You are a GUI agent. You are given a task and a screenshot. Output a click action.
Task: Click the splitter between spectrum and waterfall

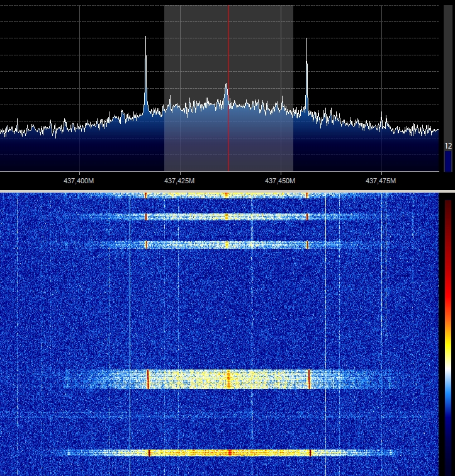[x=227, y=191]
